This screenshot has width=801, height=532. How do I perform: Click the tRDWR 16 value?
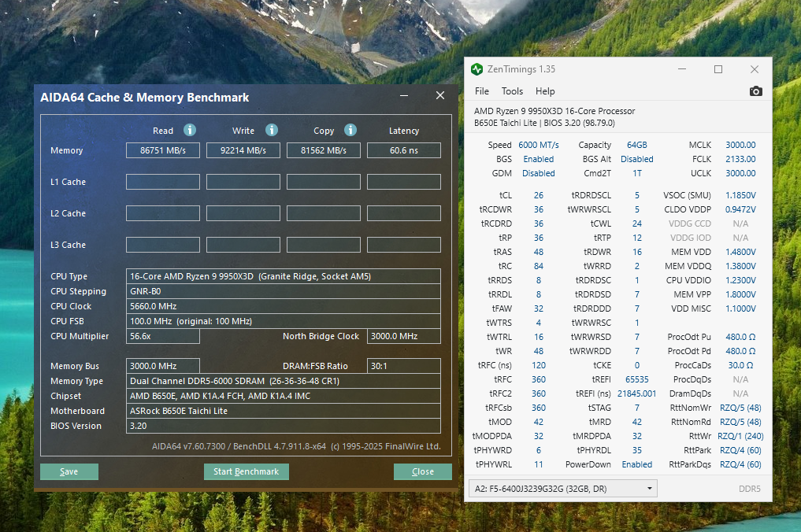[637, 252]
